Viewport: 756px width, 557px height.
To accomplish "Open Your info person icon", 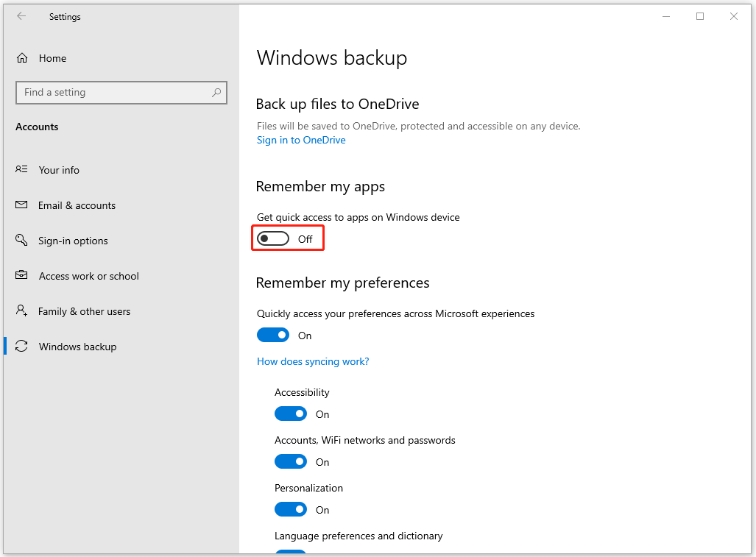I will [21, 169].
